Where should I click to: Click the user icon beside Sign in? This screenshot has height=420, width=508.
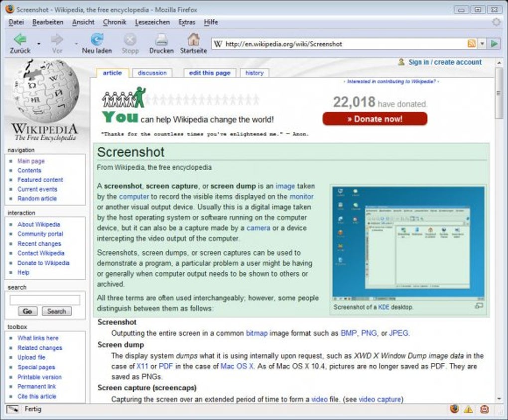point(401,62)
